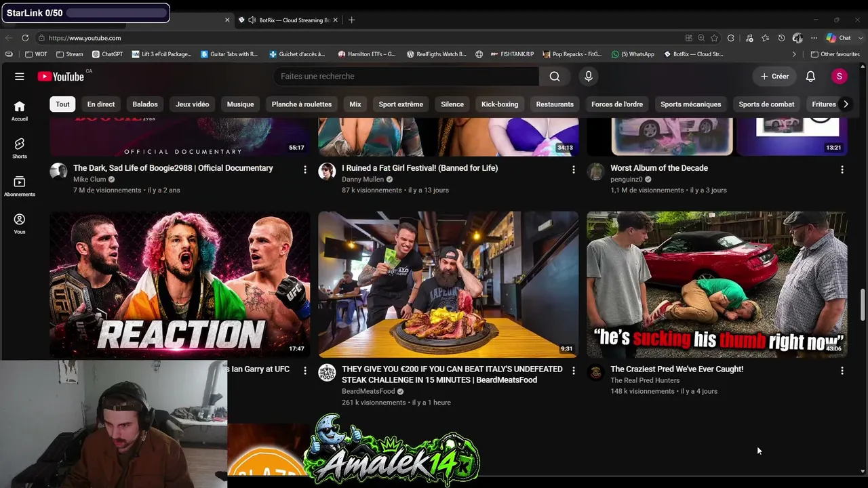The height and width of the screenshot is (488, 868).
Task: Open Shorts in the sidebar
Action: (x=20, y=148)
